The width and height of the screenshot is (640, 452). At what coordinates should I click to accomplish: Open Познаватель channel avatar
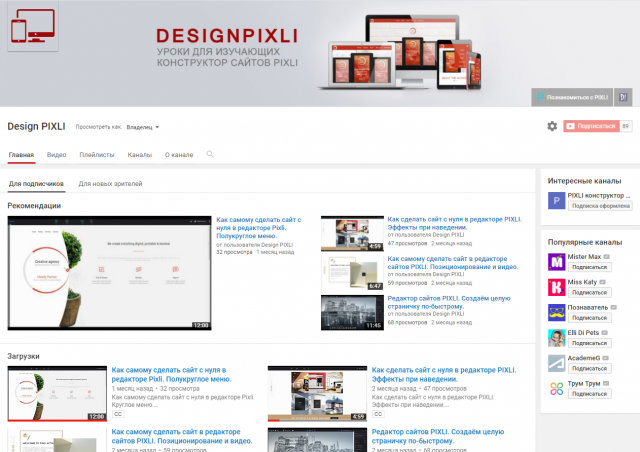[x=556, y=313]
